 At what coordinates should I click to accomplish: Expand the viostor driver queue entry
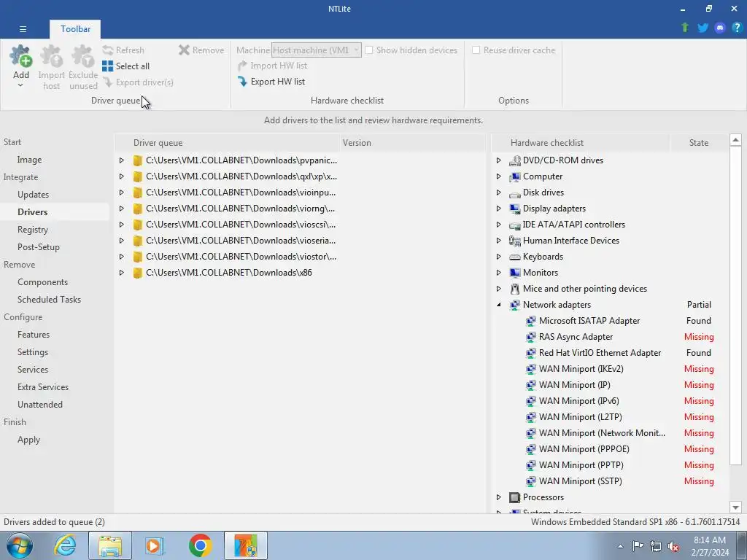(x=122, y=257)
